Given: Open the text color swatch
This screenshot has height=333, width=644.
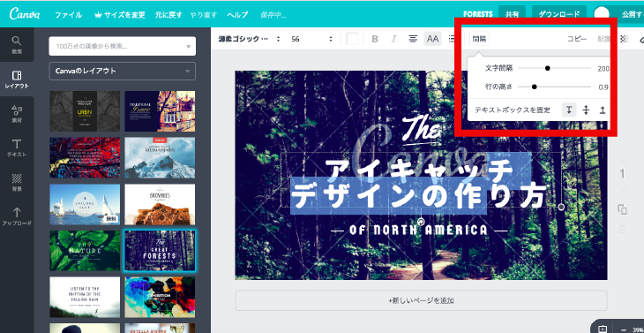Looking at the screenshot, I should pos(352,39).
